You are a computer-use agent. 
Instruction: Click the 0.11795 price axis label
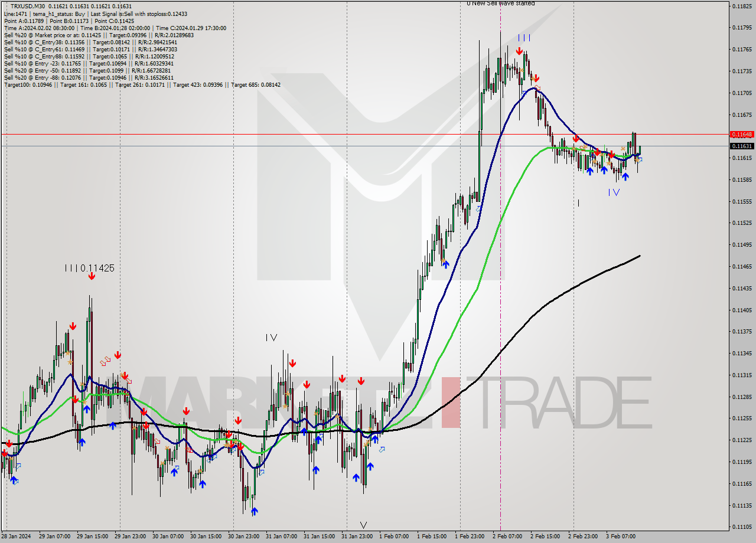coord(742,28)
